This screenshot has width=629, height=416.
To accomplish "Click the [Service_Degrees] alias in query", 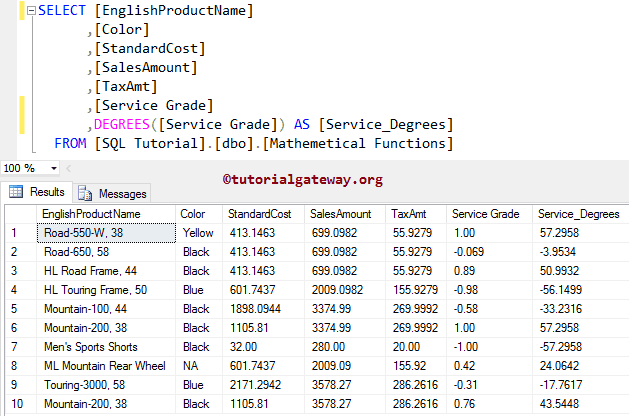I will tap(386, 124).
